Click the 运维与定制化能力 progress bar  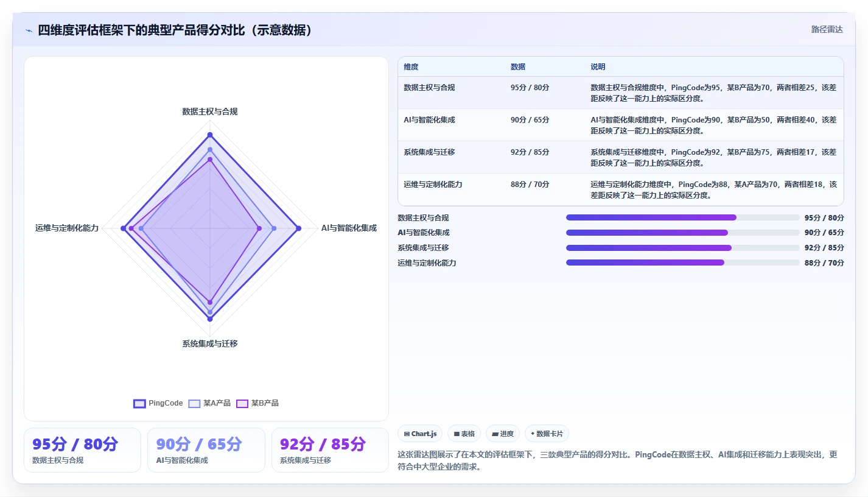683,263
